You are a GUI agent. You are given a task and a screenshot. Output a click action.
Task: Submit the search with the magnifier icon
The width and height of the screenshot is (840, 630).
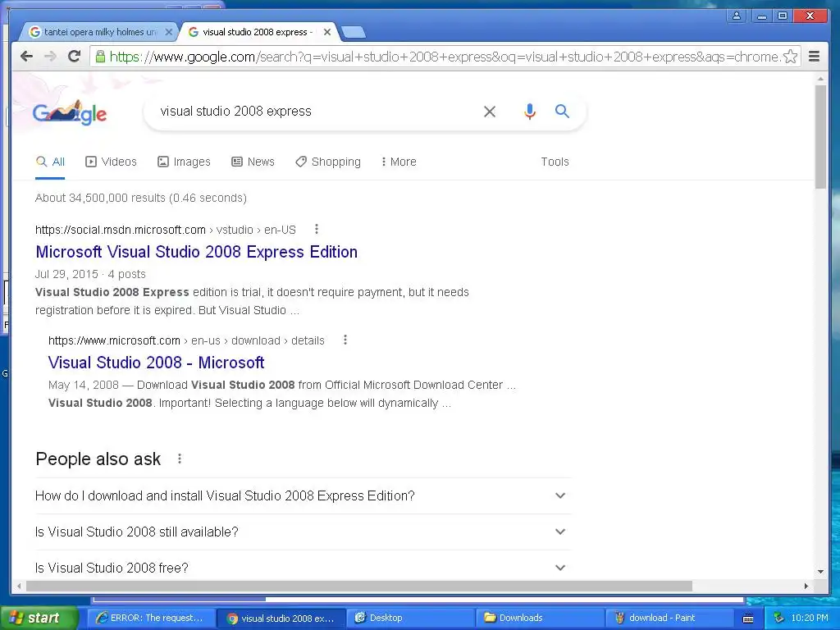point(562,111)
